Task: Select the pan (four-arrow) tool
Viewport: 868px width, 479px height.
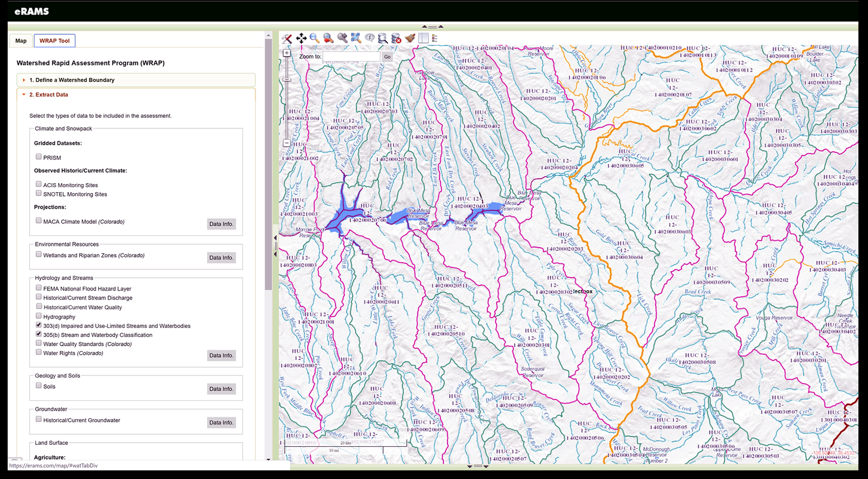Action: (301, 38)
